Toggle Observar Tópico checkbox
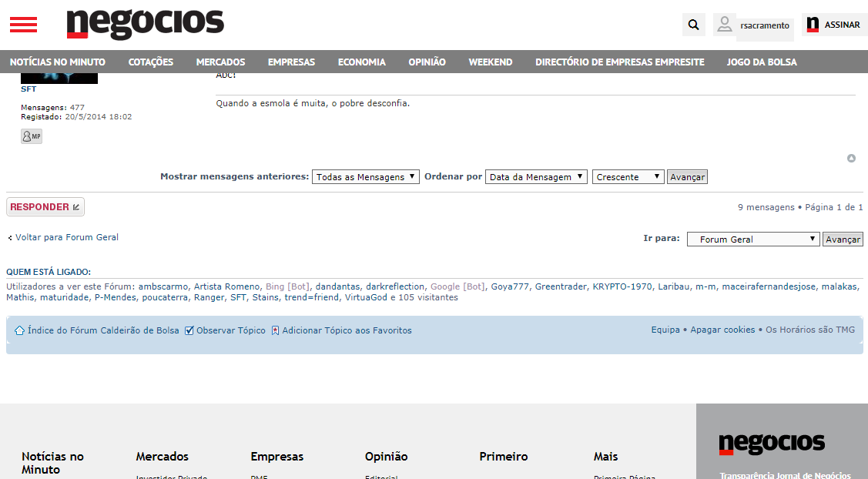Viewport: 868px width, 479px height. pos(189,330)
